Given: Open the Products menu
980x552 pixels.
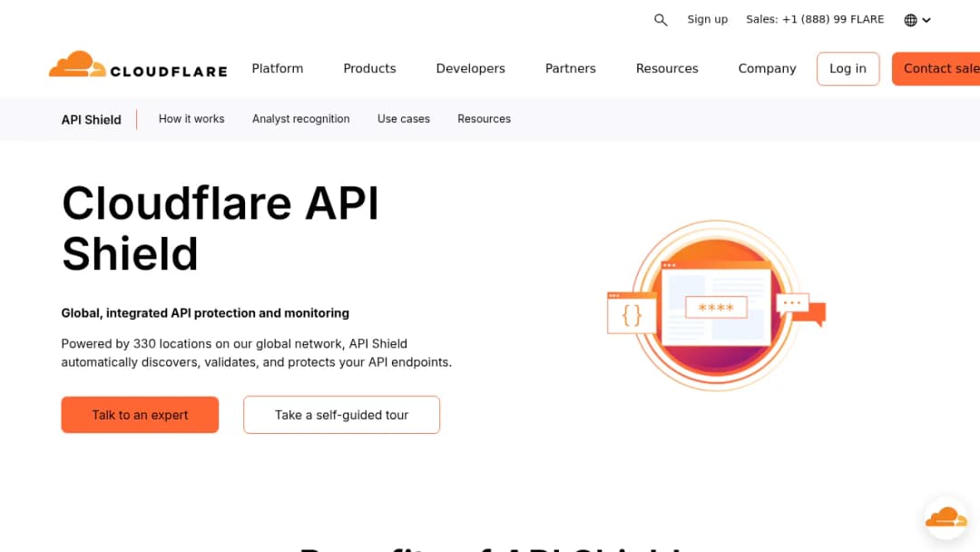Looking at the screenshot, I should [x=369, y=69].
